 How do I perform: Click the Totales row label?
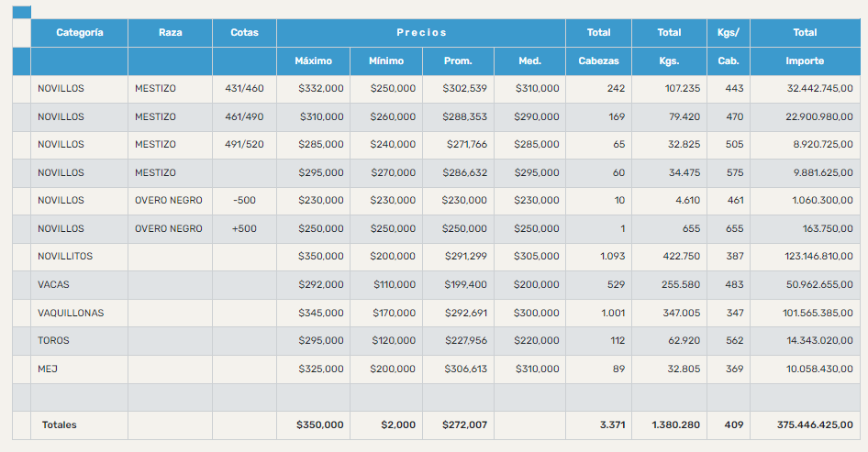click(x=60, y=425)
